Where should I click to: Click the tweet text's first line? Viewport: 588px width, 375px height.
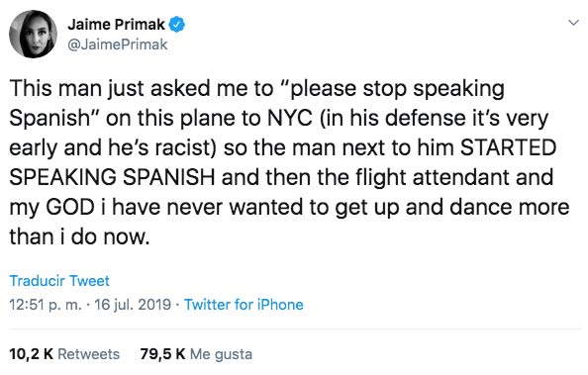click(x=256, y=89)
